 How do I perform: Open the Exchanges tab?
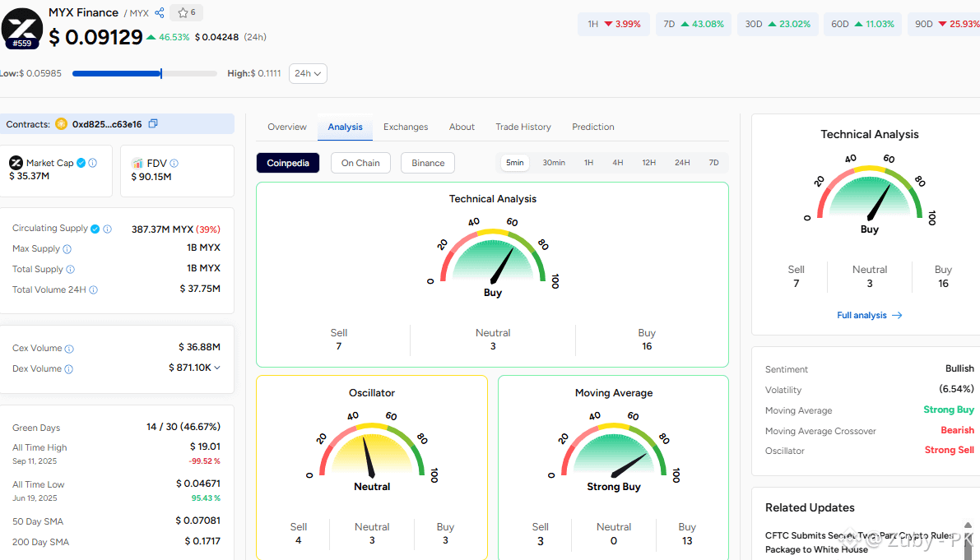point(406,127)
